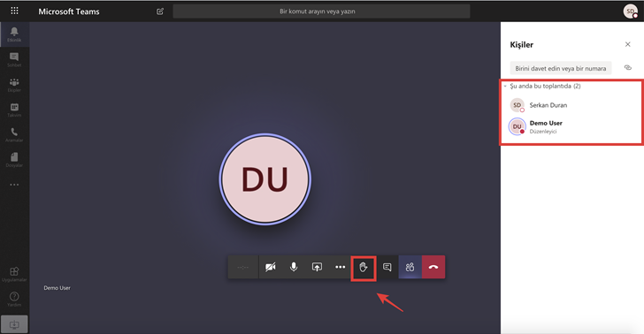
Task: Open the Yardım help item
Action: click(x=14, y=300)
